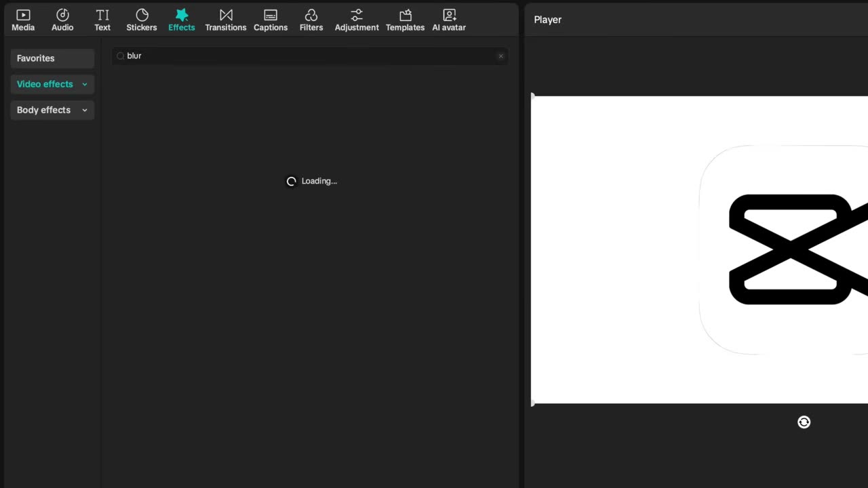Viewport: 868px width, 488px height.
Task: Show Favorites effects category
Action: [x=52, y=58]
